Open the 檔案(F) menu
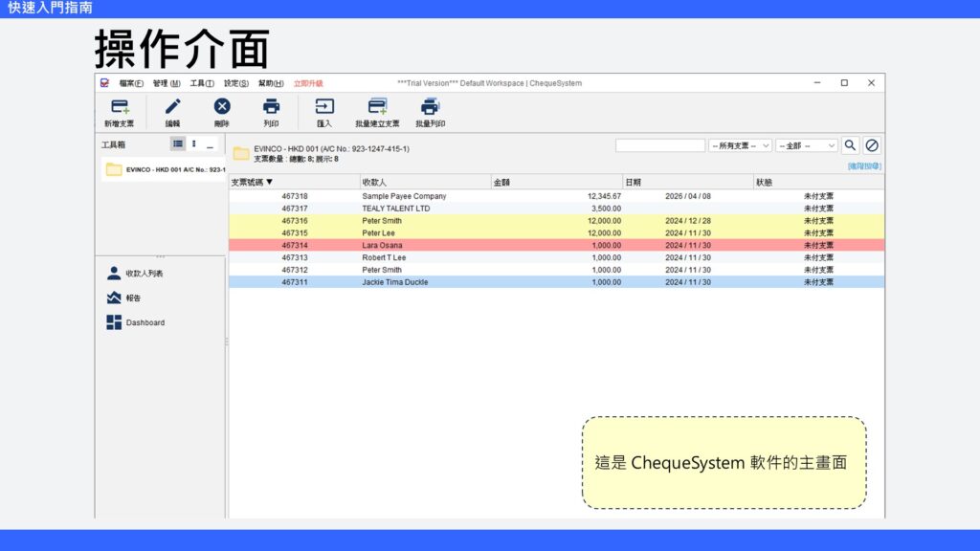Screen dimensions: 980x551 pos(130,83)
